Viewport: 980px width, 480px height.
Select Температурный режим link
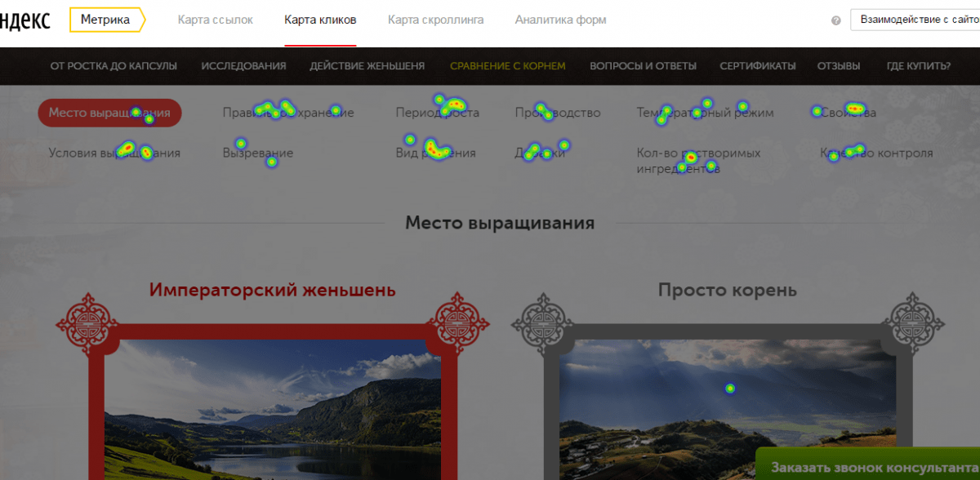pos(705,113)
